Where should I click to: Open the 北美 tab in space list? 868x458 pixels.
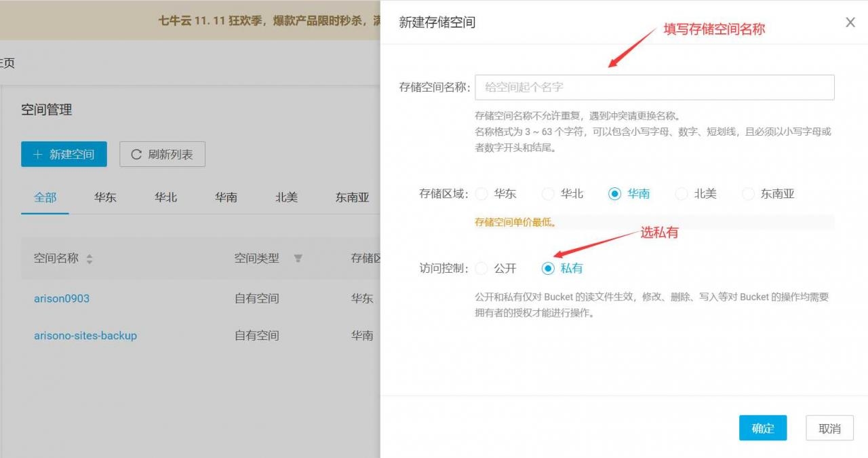point(286,197)
